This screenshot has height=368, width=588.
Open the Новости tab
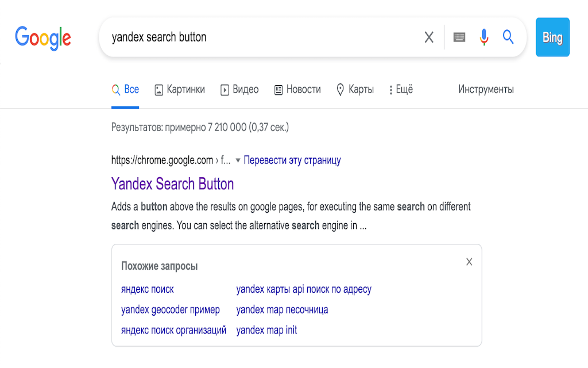pyautogui.click(x=297, y=90)
